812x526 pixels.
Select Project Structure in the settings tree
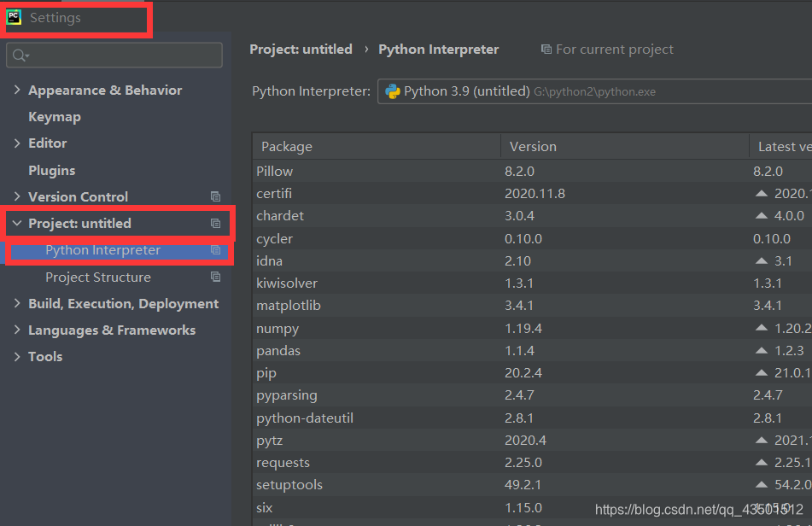coord(98,277)
